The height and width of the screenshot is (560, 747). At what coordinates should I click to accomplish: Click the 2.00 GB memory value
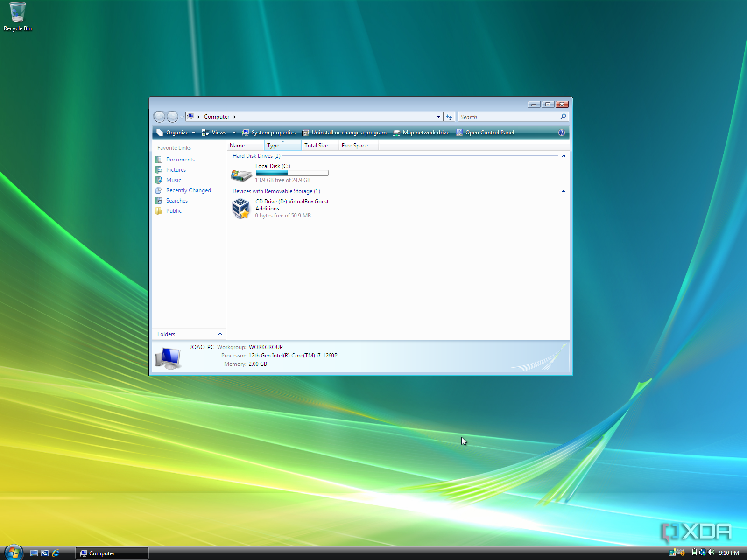click(x=258, y=364)
